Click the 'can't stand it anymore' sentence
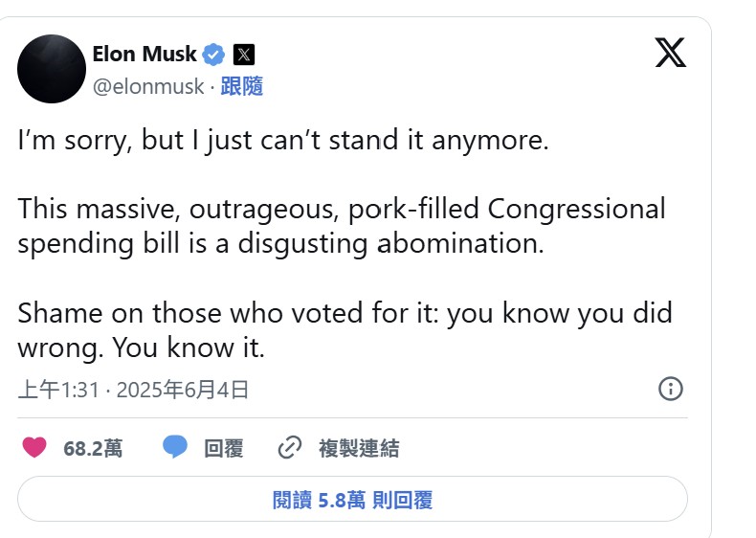Viewport: 756px width, 538px height. [283, 141]
